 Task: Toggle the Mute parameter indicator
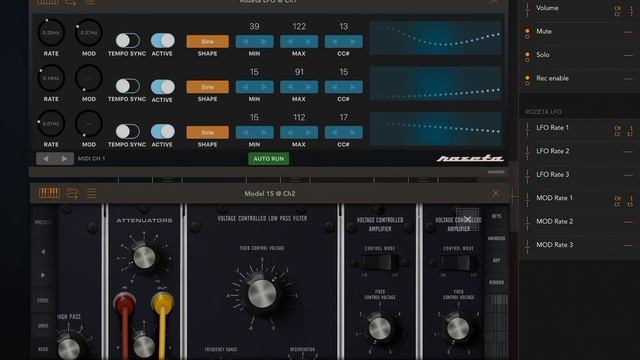click(527, 33)
